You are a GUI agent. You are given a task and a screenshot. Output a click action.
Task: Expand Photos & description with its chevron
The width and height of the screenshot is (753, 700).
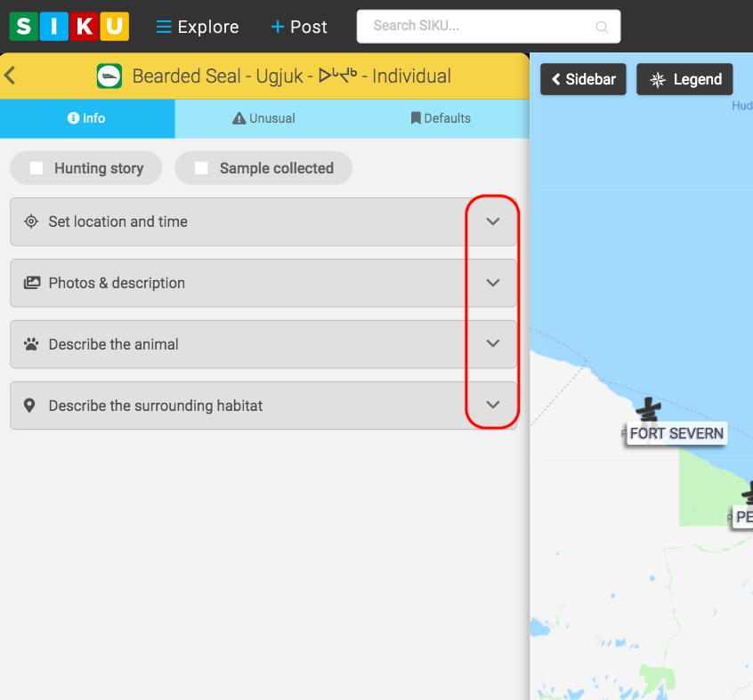point(493,283)
